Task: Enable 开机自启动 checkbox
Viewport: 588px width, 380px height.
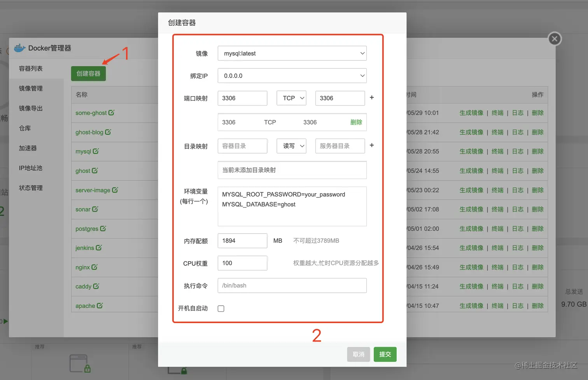Action: pyautogui.click(x=221, y=308)
